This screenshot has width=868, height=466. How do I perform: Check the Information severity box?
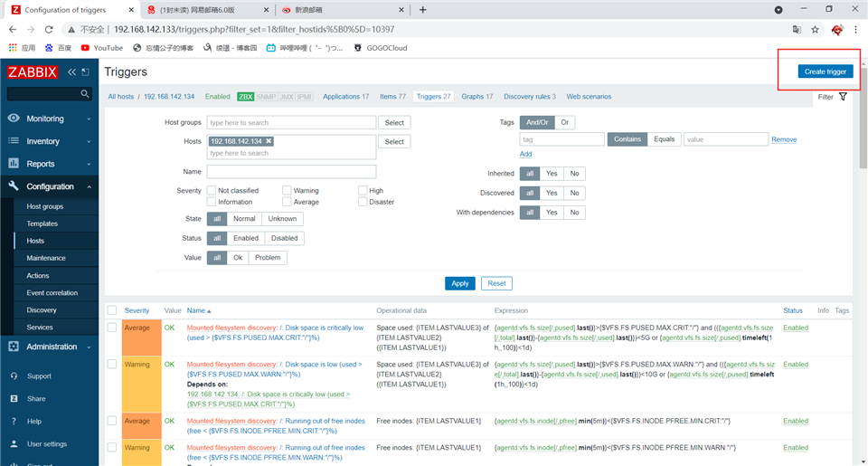click(211, 202)
